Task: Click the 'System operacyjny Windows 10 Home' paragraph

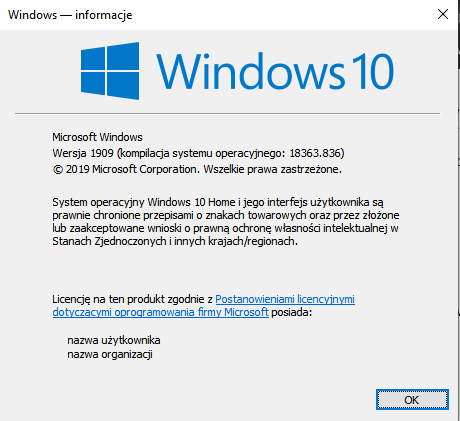Action: [x=226, y=222]
